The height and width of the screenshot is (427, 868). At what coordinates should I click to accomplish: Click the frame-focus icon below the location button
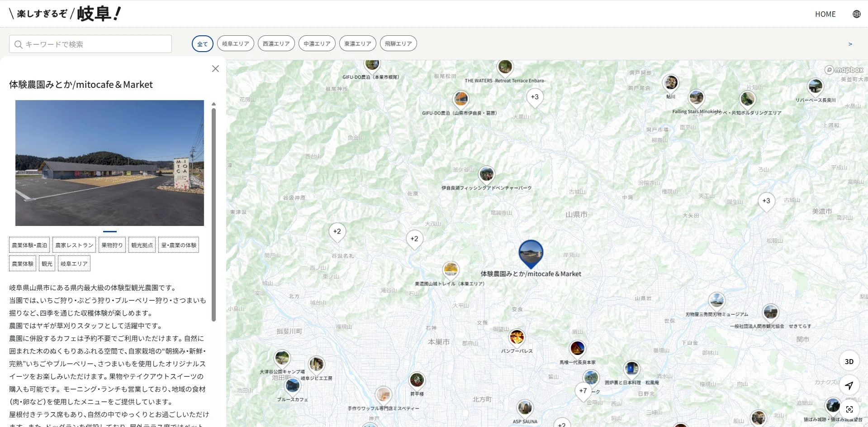pyautogui.click(x=849, y=409)
